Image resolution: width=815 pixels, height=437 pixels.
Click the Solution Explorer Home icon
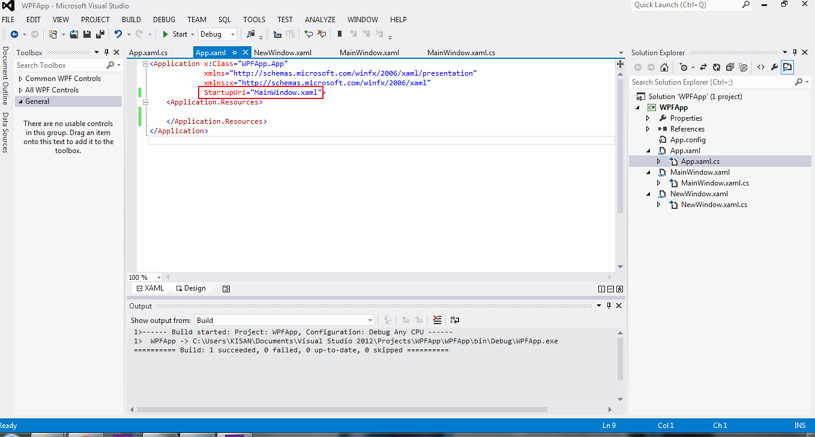coord(664,68)
